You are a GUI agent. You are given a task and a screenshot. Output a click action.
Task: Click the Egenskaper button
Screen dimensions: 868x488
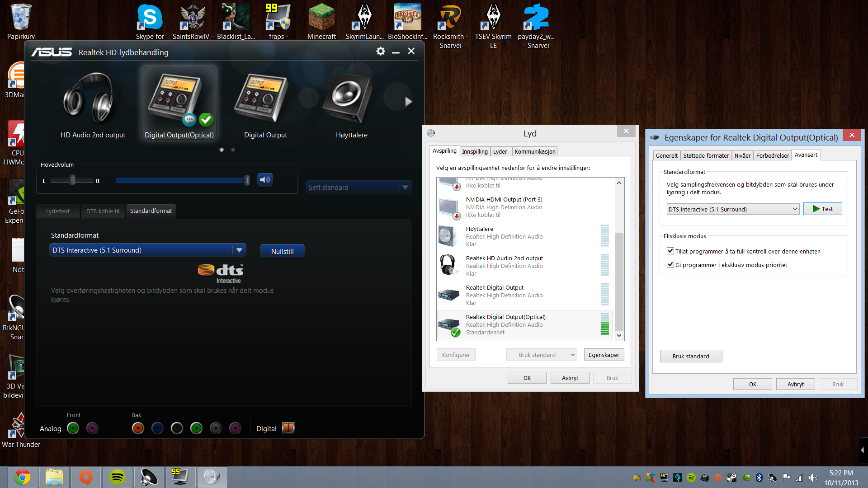[604, 355]
